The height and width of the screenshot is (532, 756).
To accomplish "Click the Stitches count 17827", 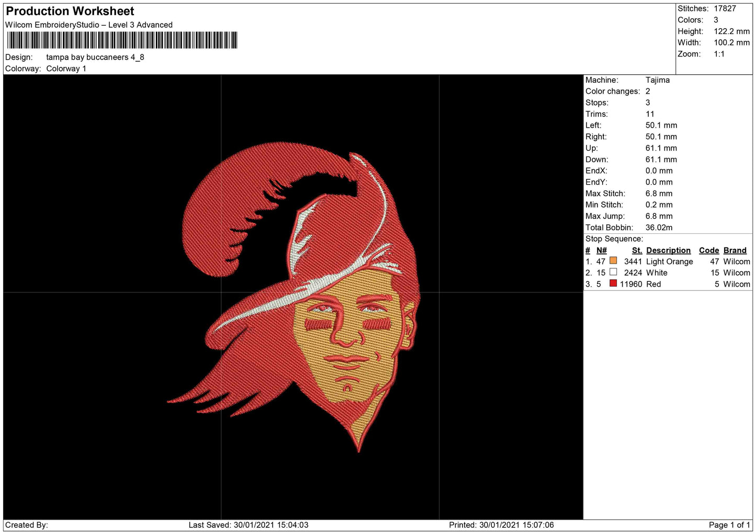I will click(725, 8).
